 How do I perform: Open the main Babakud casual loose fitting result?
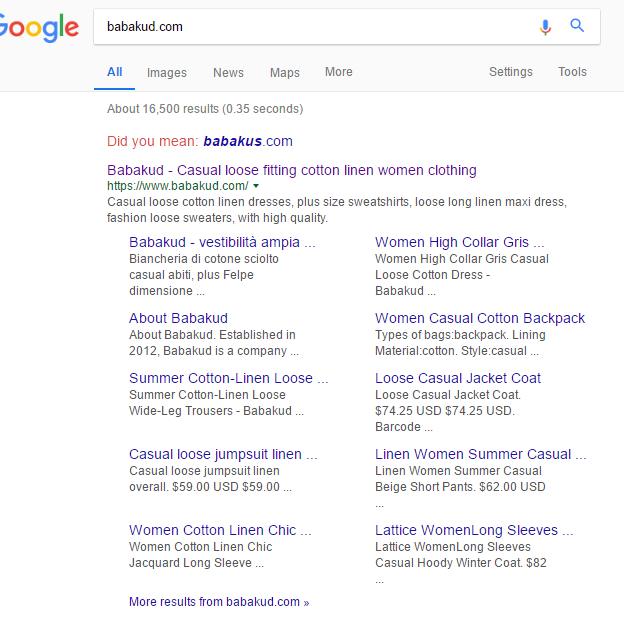292,170
